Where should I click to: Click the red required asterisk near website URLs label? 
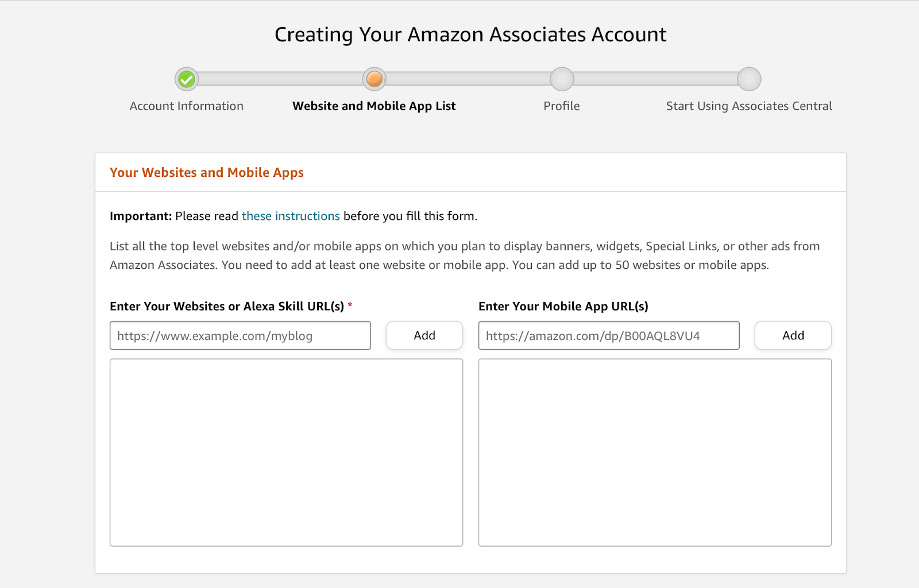click(x=350, y=306)
